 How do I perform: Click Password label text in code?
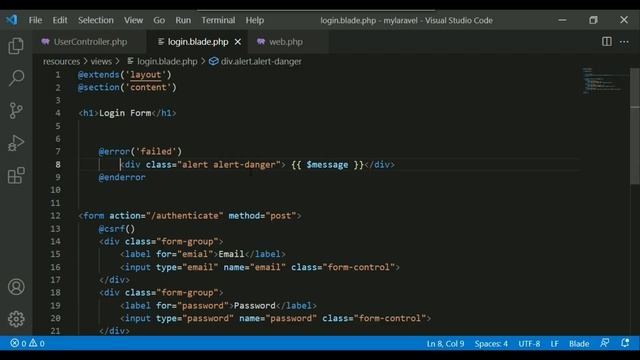(x=255, y=305)
